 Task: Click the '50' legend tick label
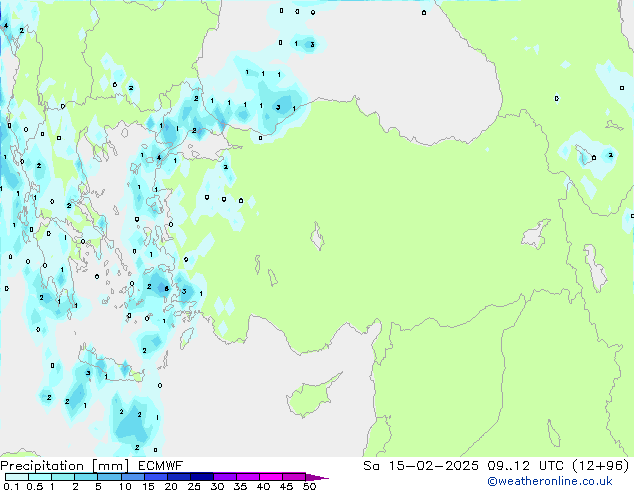pos(309,486)
